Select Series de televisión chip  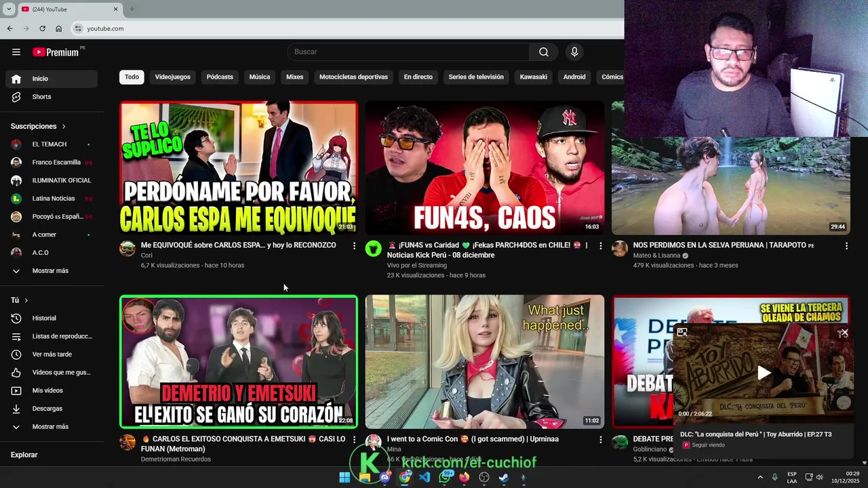(x=476, y=77)
